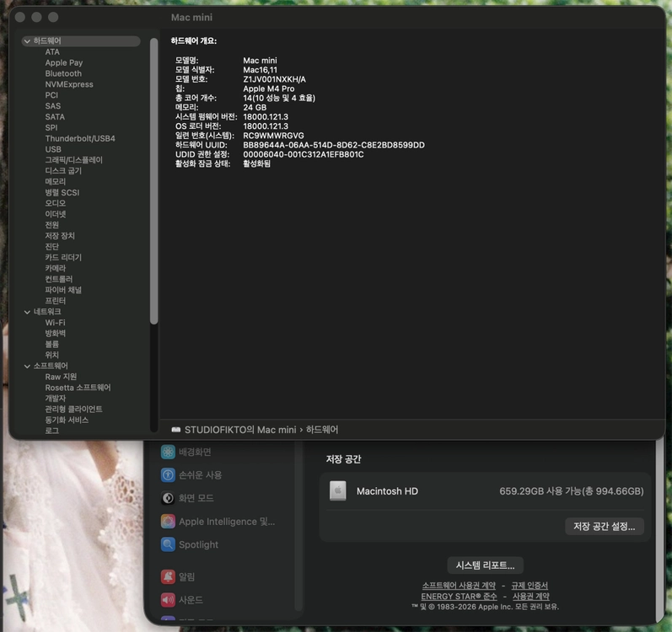Select 로그 software entry

[x=52, y=431]
